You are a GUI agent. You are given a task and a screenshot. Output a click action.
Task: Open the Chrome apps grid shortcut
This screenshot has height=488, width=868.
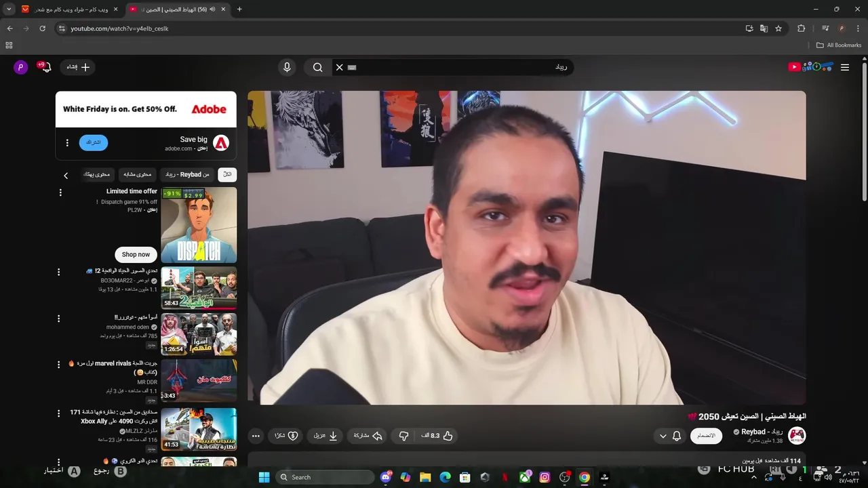[9, 45]
